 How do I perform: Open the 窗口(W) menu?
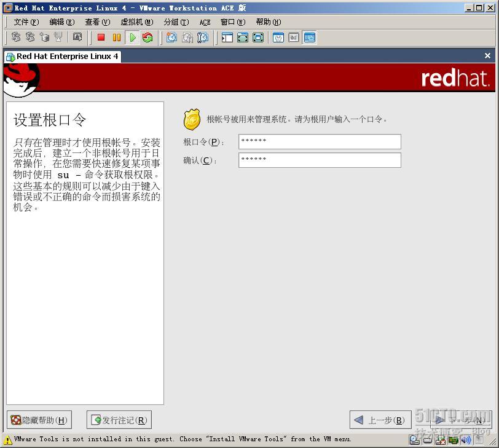coord(233,22)
